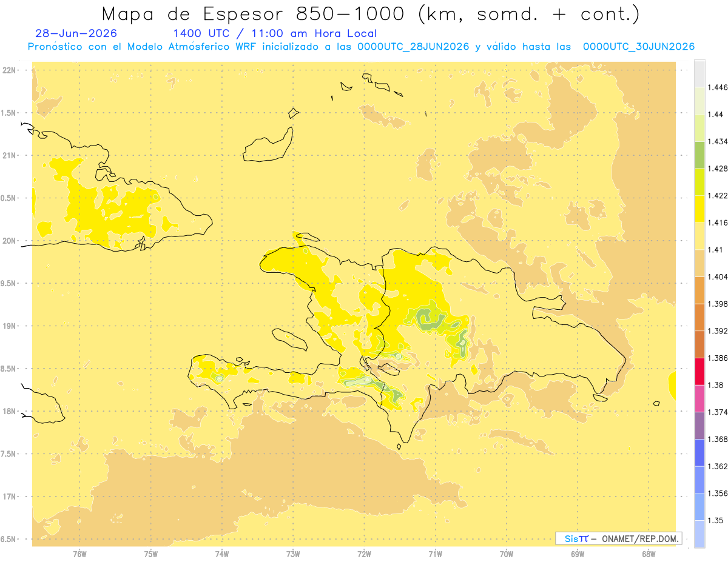This screenshot has width=728, height=562.
Task: Click the latitude label '22N'
Action: tap(8, 70)
